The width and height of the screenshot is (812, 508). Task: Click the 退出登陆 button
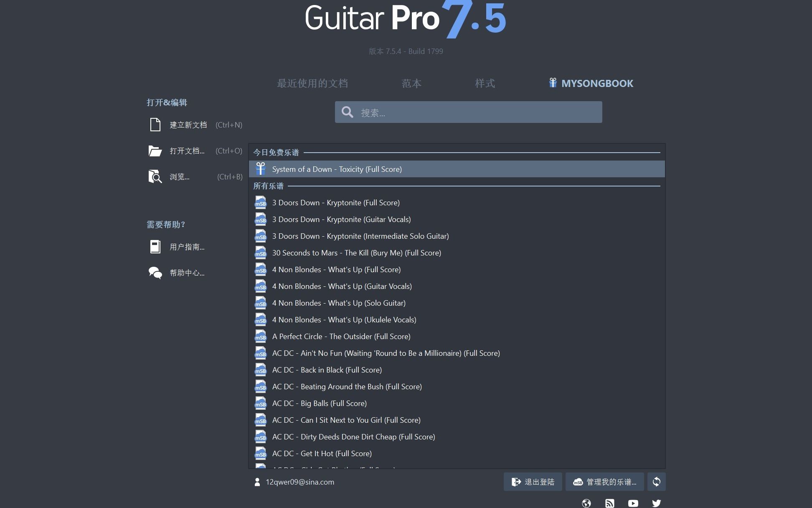tap(533, 482)
